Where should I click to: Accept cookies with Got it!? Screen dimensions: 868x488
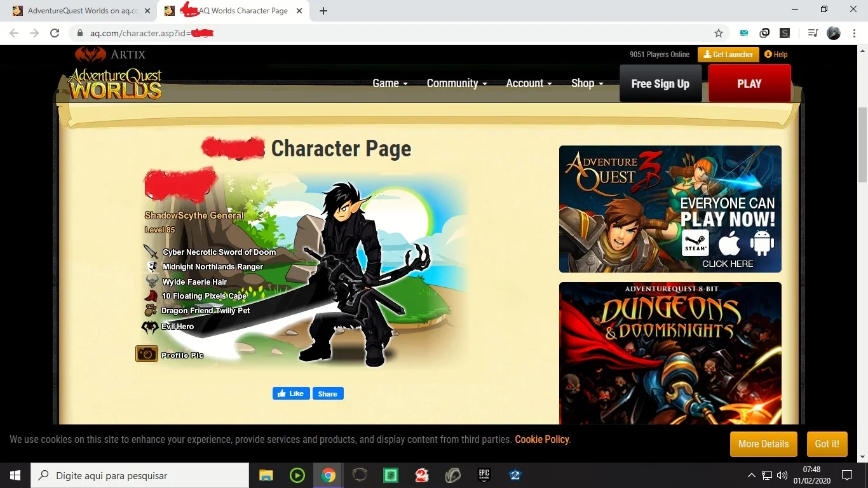pos(827,444)
